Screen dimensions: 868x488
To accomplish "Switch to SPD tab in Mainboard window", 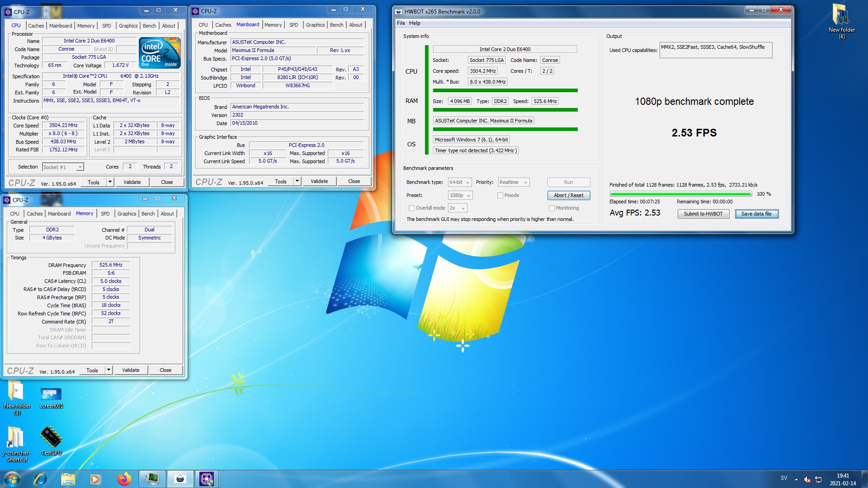I will click(294, 25).
